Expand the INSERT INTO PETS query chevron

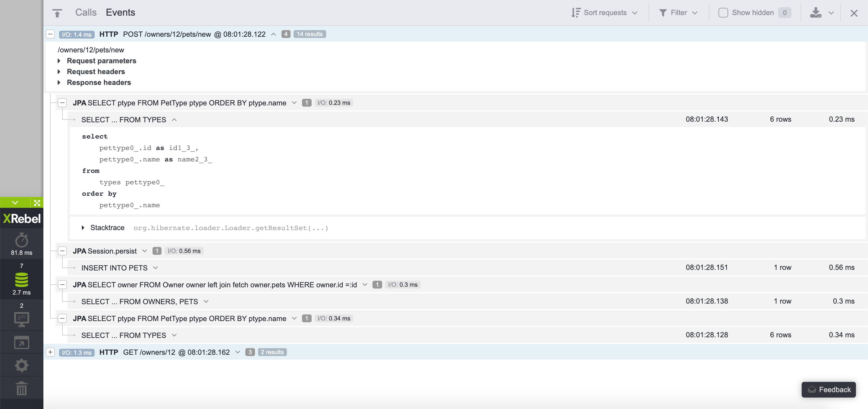click(155, 268)
